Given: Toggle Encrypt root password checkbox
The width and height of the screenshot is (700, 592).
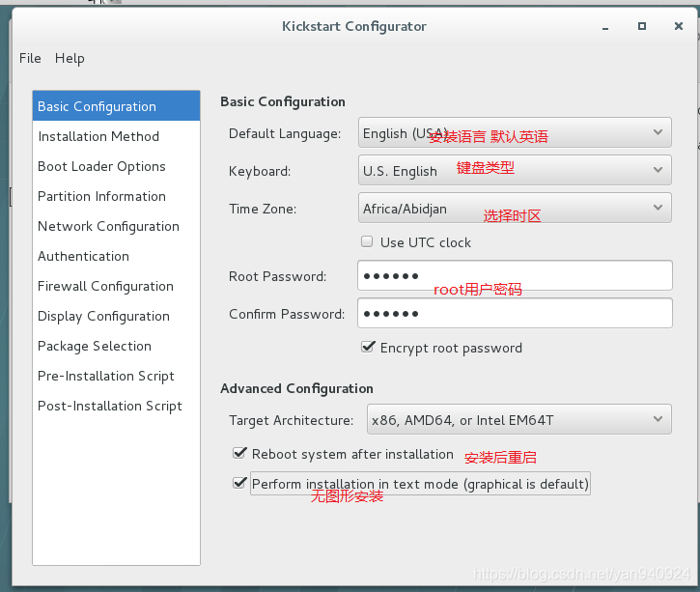Looking at the screenshot, I should [368, 347].
